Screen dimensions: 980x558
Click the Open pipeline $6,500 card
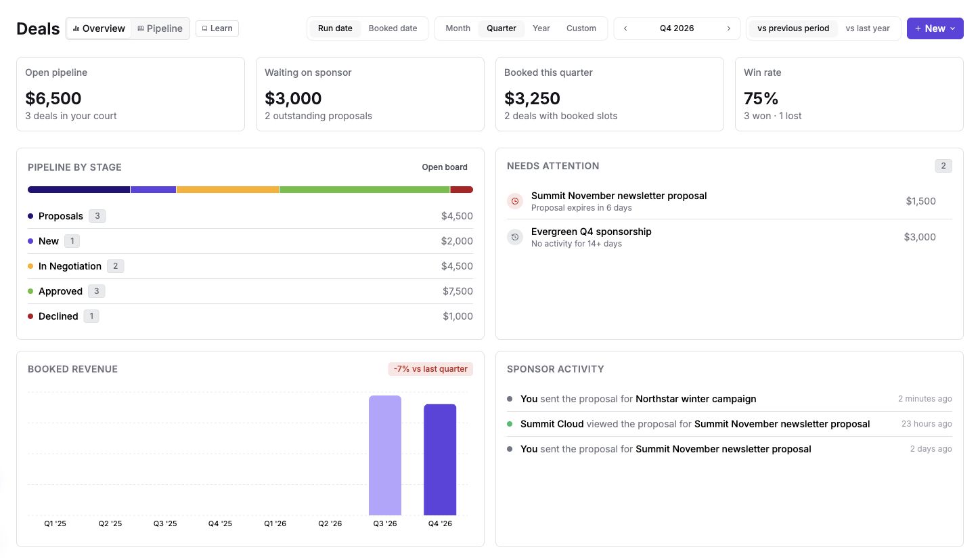pos(131,94)
